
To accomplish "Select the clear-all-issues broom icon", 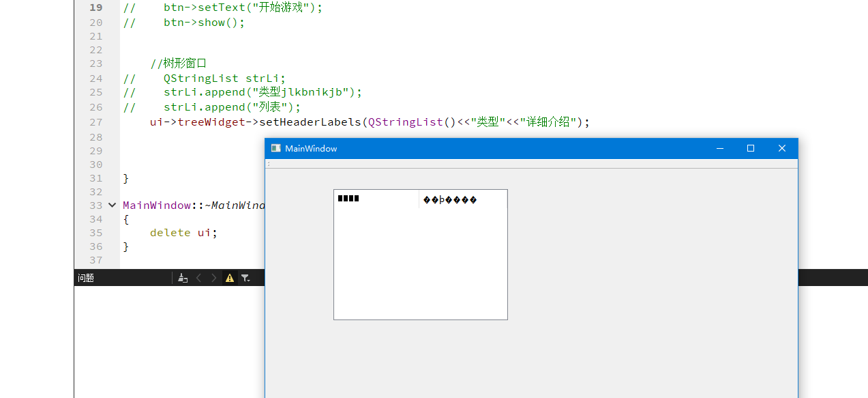I will tap(182, 278).
